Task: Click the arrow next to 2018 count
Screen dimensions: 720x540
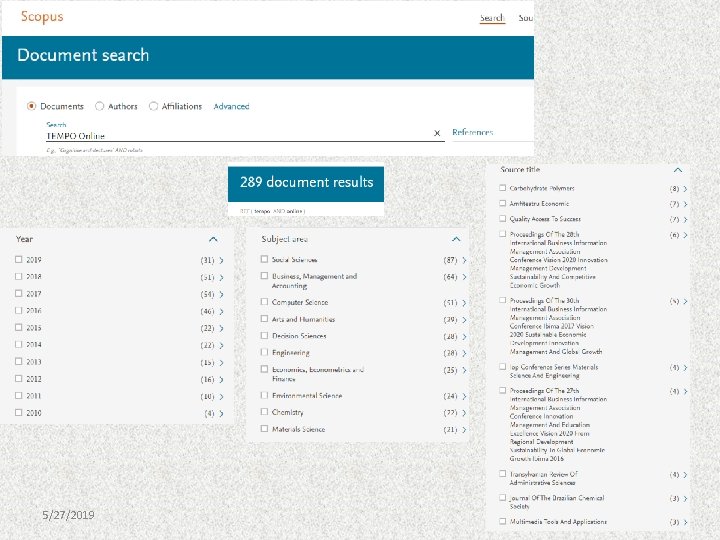Action: point(221,277)
